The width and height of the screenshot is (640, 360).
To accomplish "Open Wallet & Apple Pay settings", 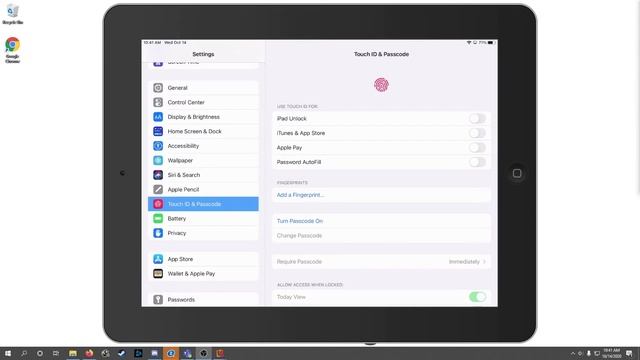I will click(203, 273).
